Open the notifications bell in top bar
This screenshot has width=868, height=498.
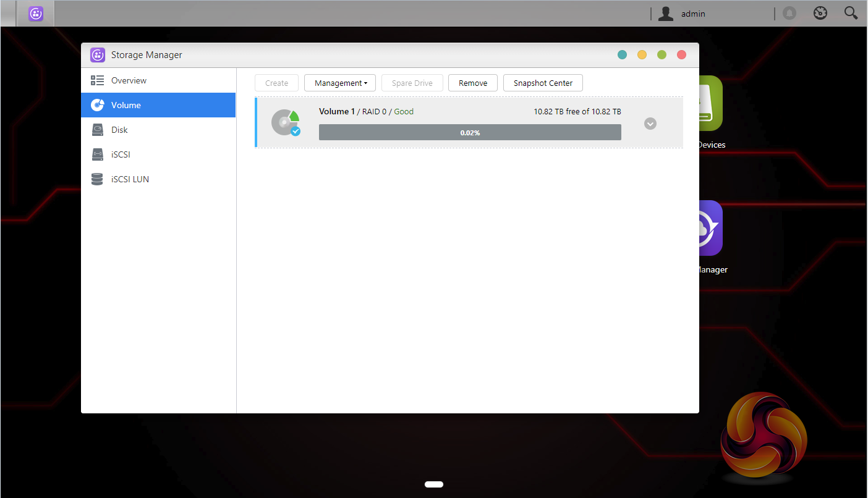pyautogui.click(x=789, y=13)
